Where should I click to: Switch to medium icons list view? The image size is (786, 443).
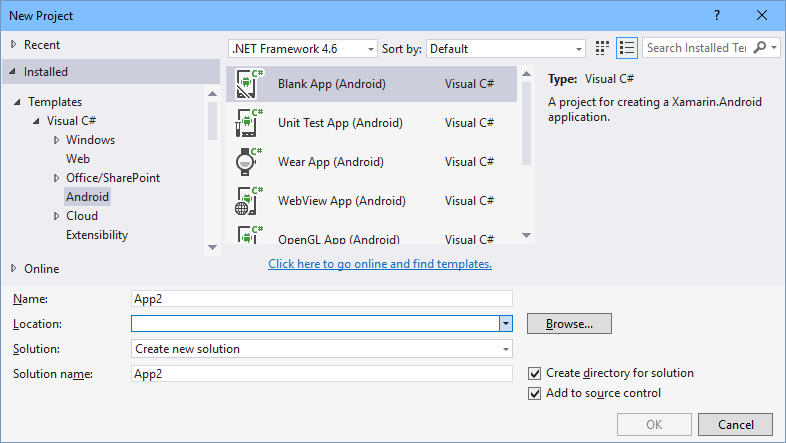[x=627, y=48]
